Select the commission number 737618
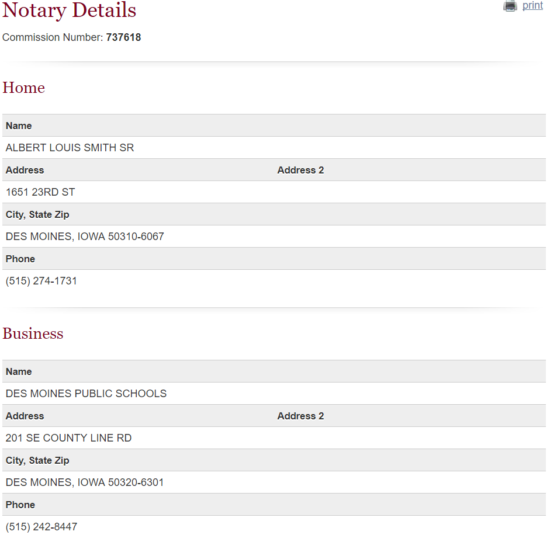Screen dimensions: 550x535 [x=123, y=37]
